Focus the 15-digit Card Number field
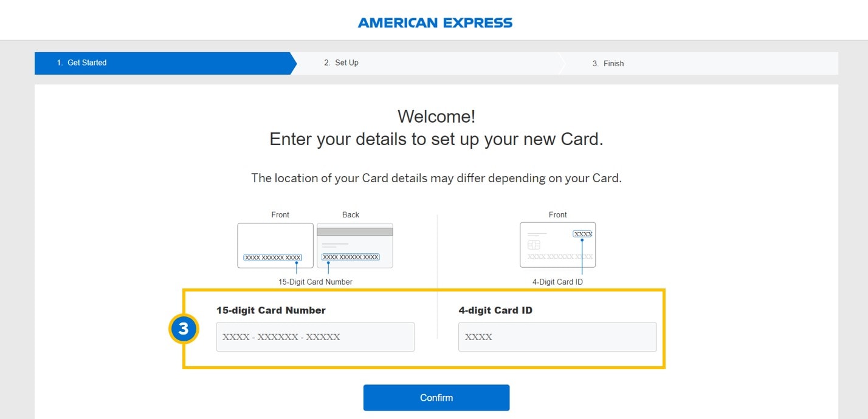Screen dimensions: 868x419 pyautogui.click(x=315, y=337)
